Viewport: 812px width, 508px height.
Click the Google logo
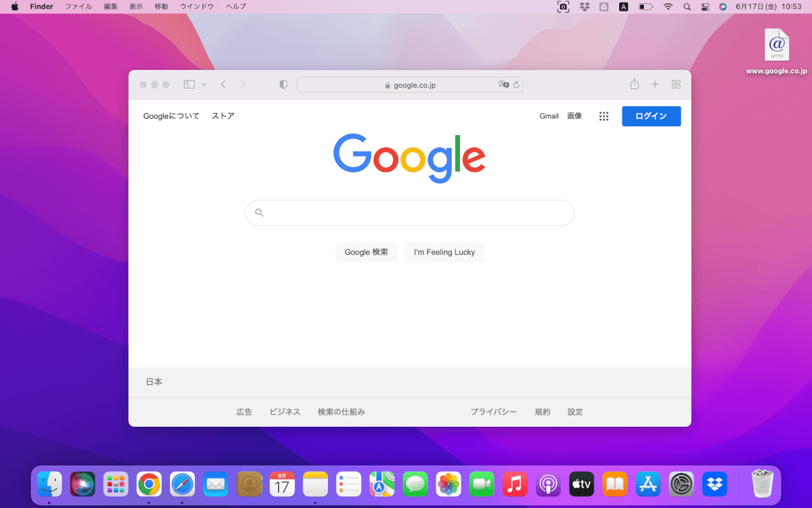point(409,158)
